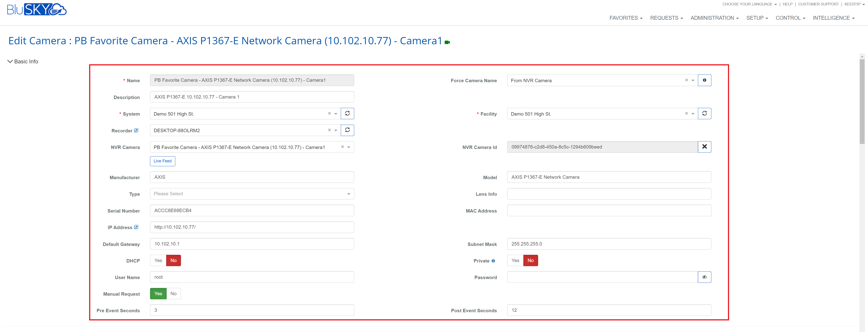Refresh the Recorder dropdown options
This screenshot has width=868, height=332.
pyautogui.click(x=347, y=130)
